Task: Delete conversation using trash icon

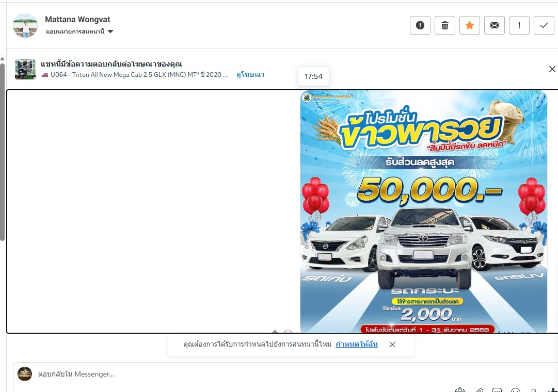Action: coord(445,25)
